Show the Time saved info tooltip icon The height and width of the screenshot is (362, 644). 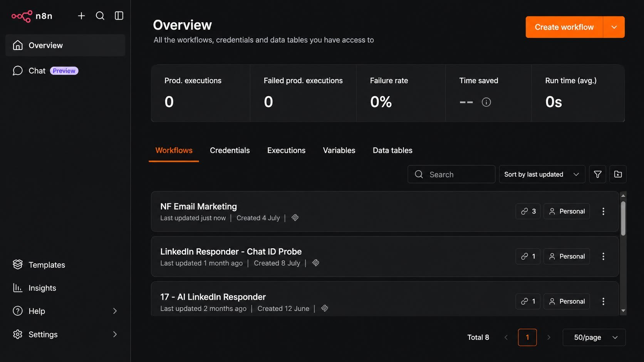tap(486, 102)
